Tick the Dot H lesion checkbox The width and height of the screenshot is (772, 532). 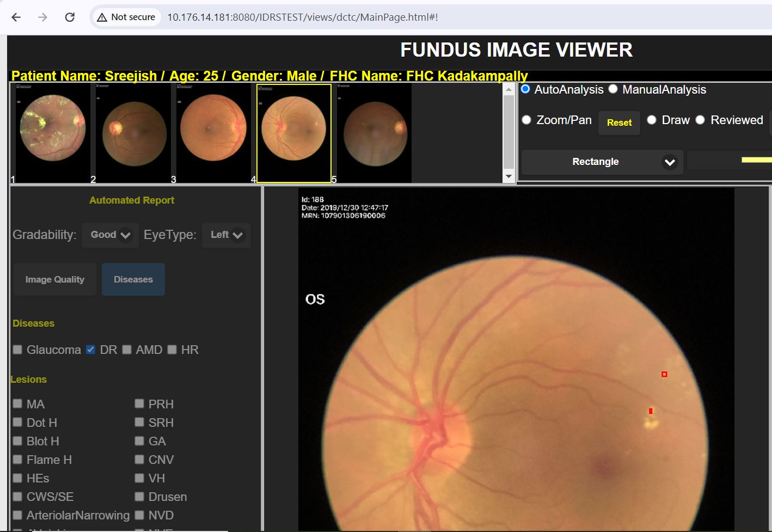pos(17,422)
